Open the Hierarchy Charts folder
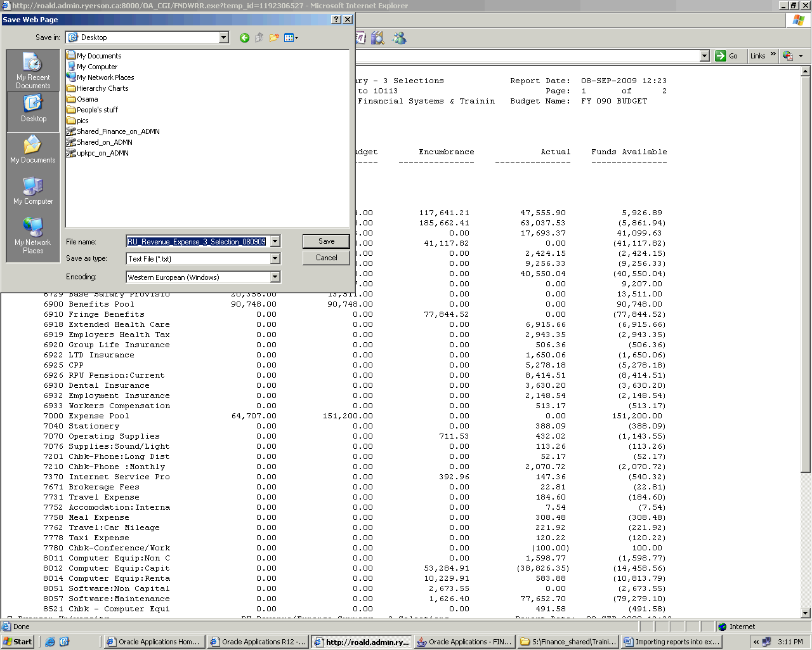Viewport: 812px width, 650px height. (x=102, y=88)
